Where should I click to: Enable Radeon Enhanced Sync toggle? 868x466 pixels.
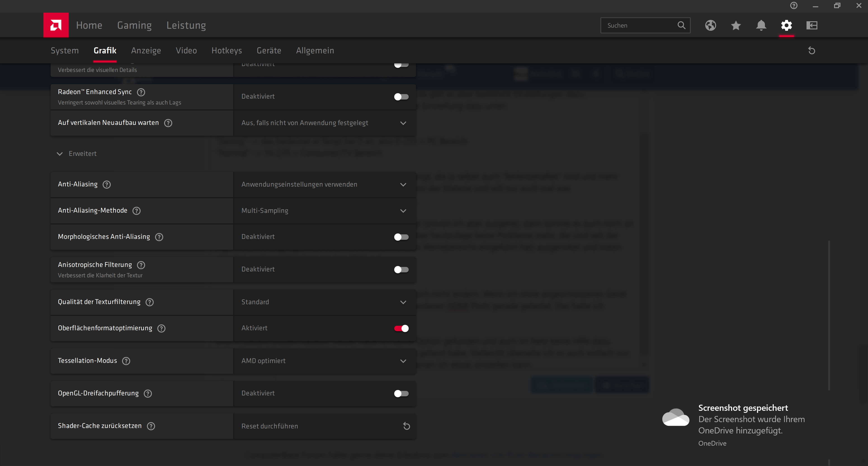(x=401, y=97)
